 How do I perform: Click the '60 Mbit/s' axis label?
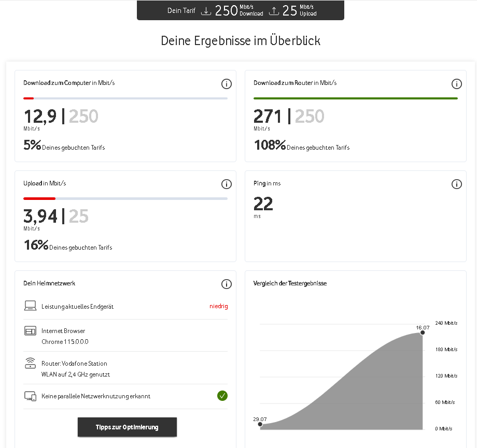click(445, 402)
